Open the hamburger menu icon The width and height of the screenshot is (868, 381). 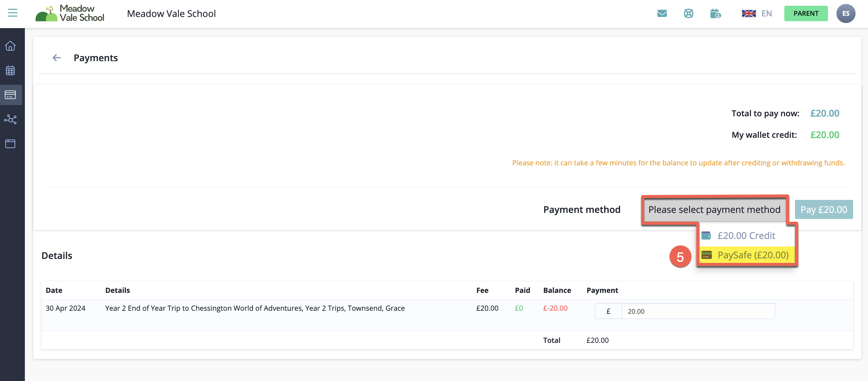click(x=12, y=13)
